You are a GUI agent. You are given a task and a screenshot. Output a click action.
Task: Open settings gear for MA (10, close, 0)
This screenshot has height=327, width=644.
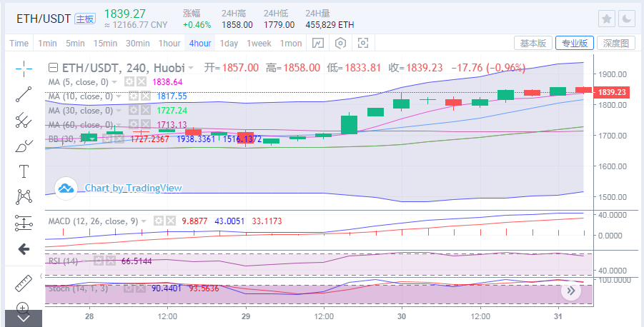[134, 96]
